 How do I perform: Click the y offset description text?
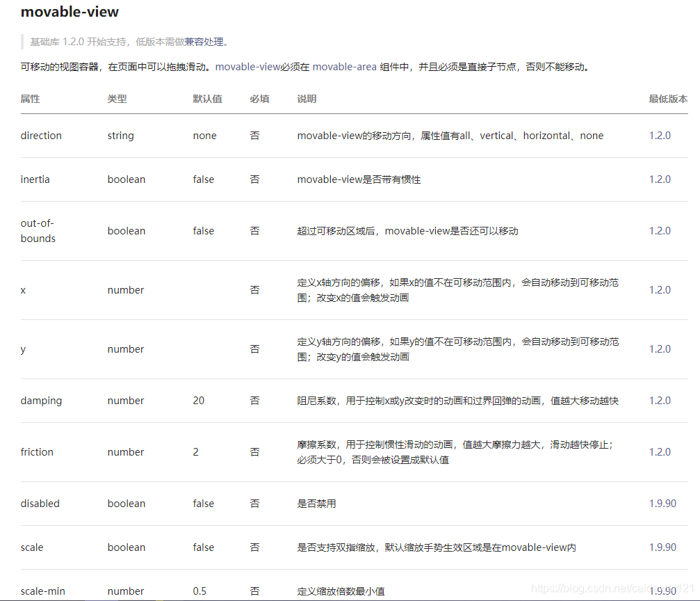tap(458, 349)
